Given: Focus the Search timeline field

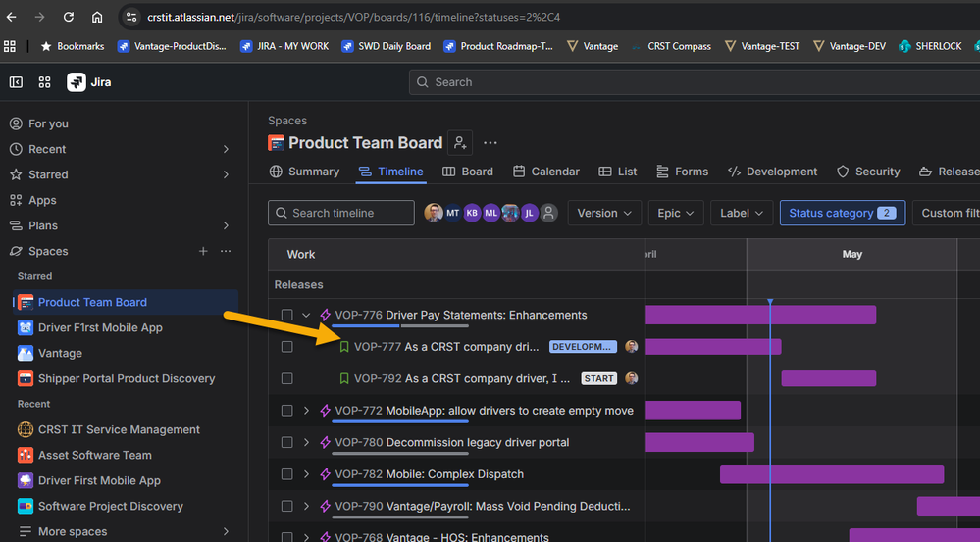Looking at the screenshot, I should pyautogui.click(x=341, y=213).
